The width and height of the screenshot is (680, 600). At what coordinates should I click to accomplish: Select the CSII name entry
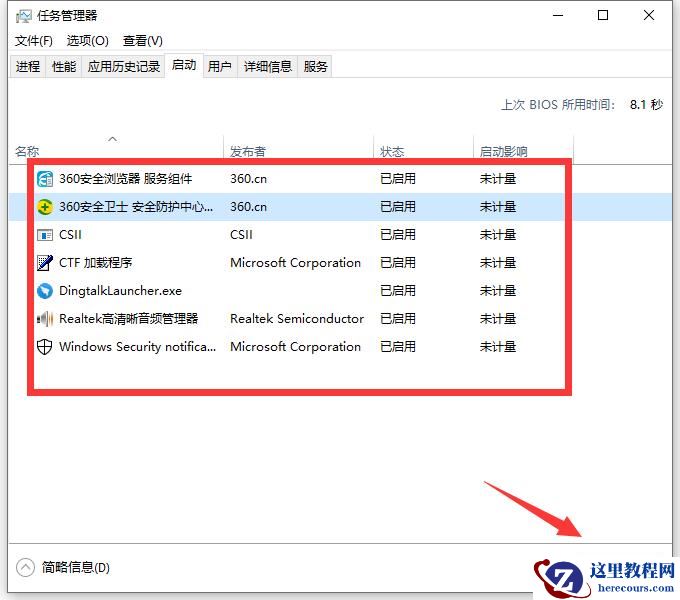70,235
